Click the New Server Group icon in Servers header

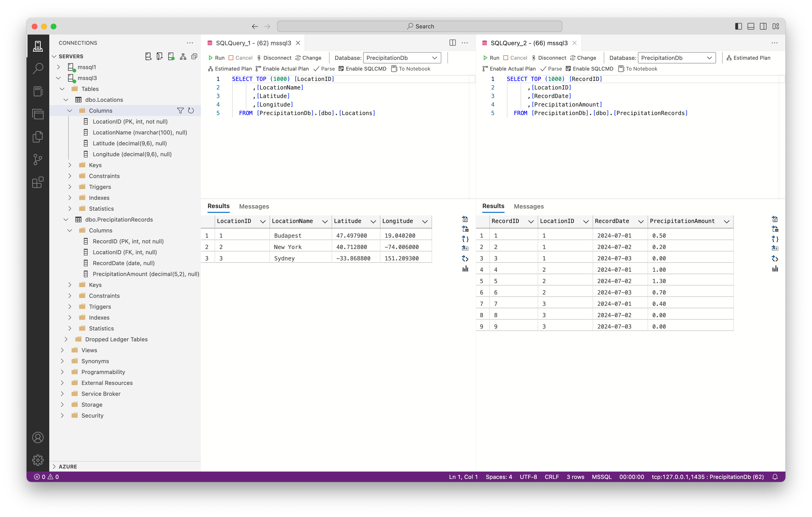[x=160, y=56]
